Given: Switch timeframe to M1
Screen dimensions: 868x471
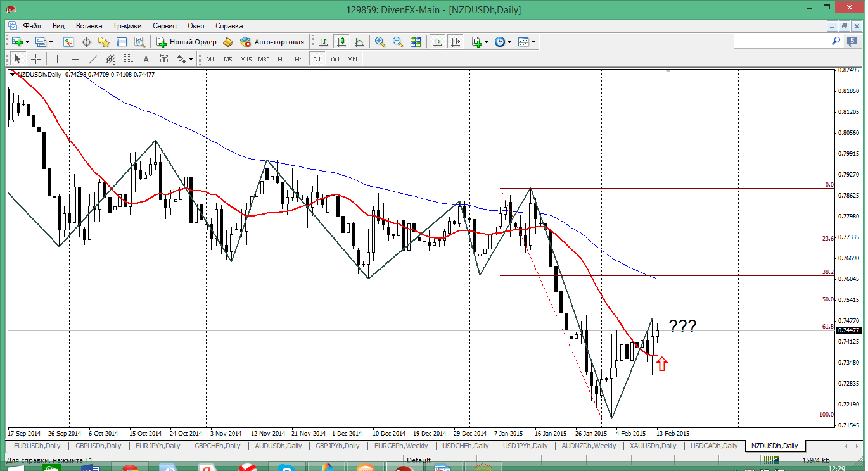Looking at the screenshot, I should (x=210, y=59).
